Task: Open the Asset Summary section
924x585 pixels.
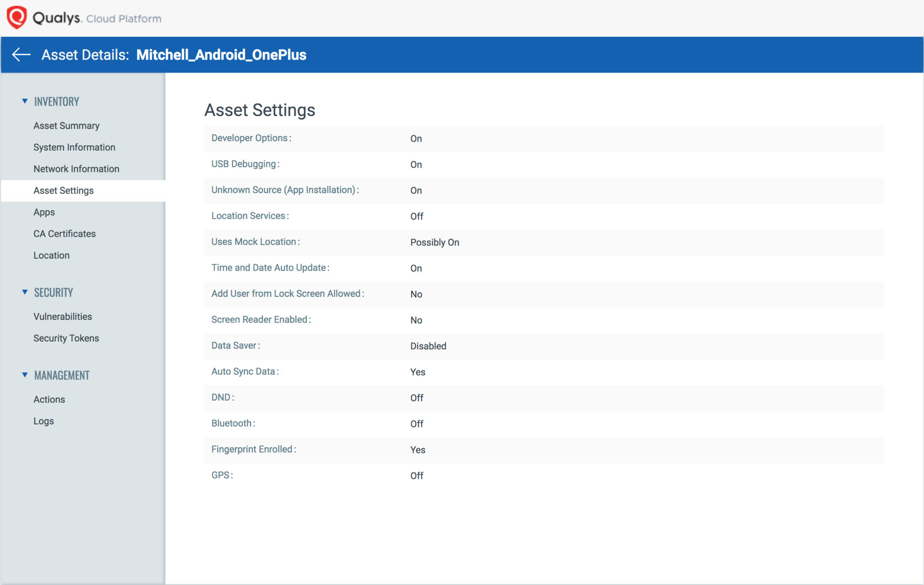Action: [x=66, y=125]
